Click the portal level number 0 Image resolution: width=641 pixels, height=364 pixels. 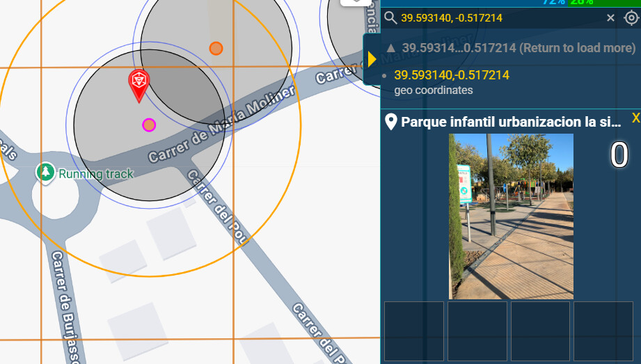pyautogui.click(x=619, y=155)
